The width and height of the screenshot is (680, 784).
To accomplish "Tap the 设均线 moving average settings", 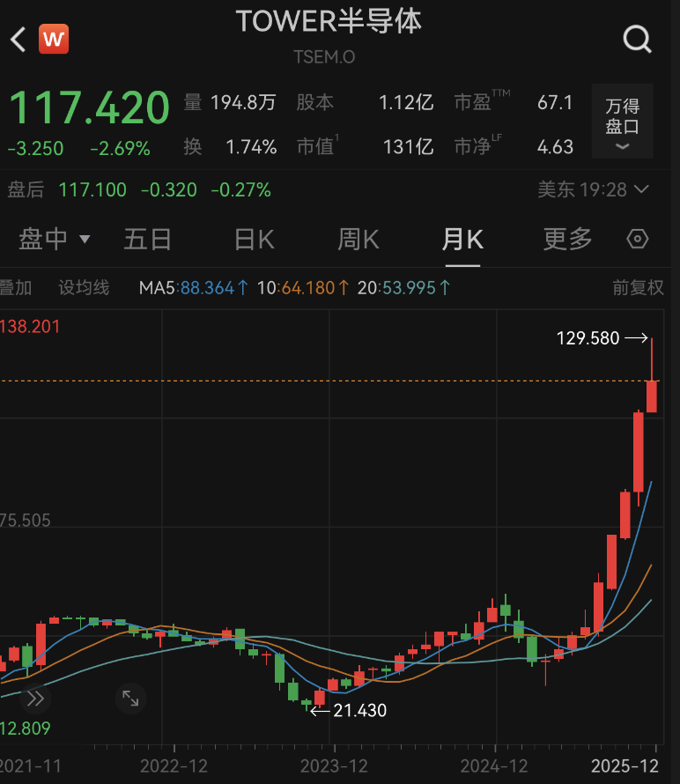I will point(84,287).
